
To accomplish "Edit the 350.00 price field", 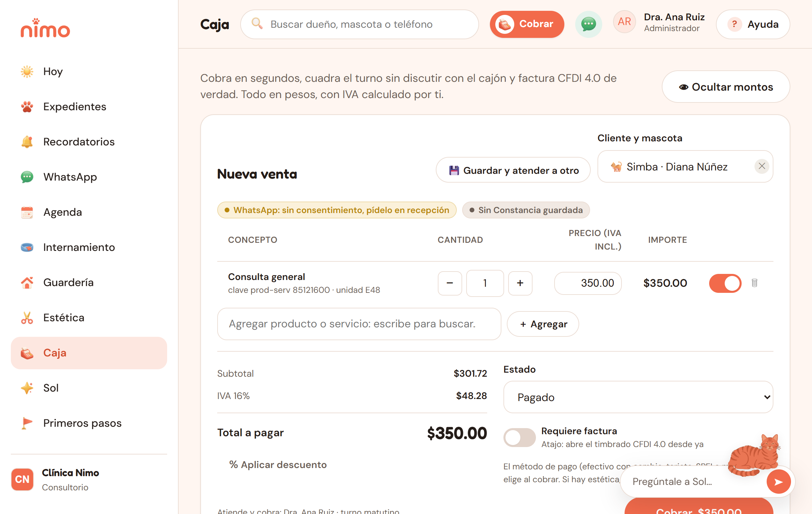I will 588,283.
